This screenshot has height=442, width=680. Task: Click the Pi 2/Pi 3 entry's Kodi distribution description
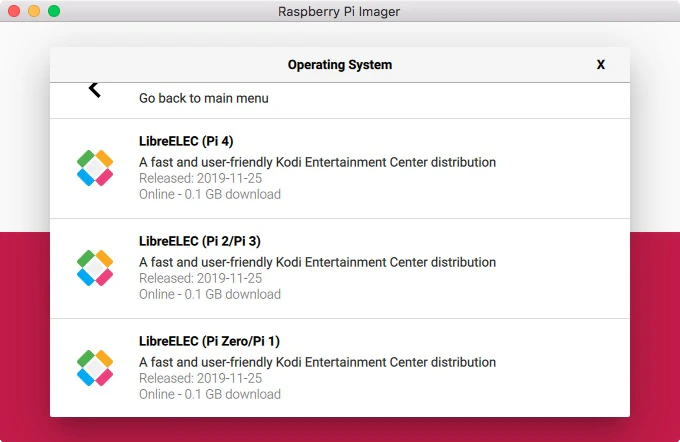point(317,262)
